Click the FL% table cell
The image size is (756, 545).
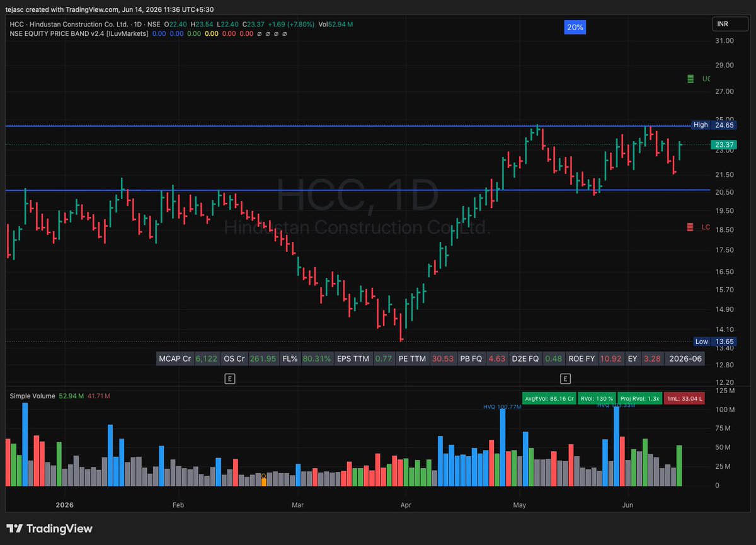[289, 359]
